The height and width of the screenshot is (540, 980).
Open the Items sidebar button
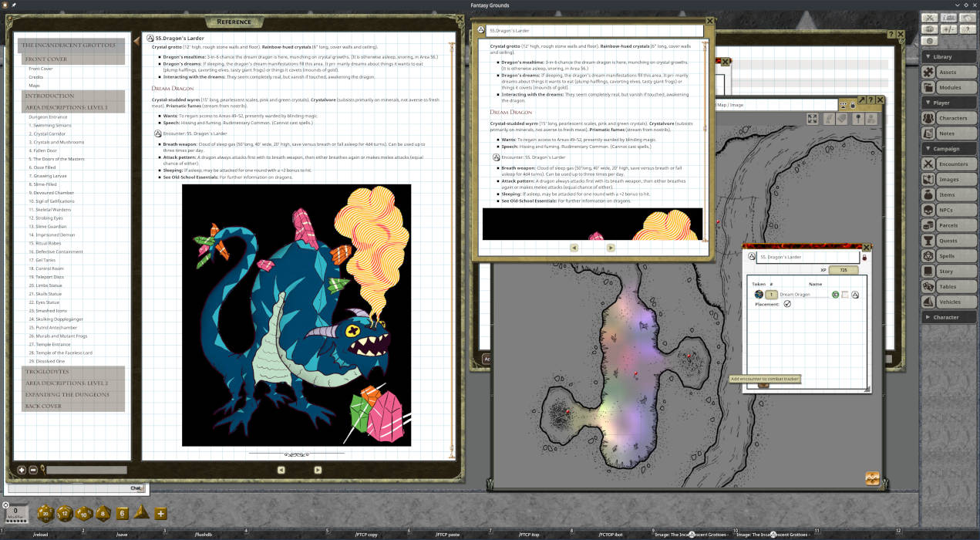pos(948,194)
